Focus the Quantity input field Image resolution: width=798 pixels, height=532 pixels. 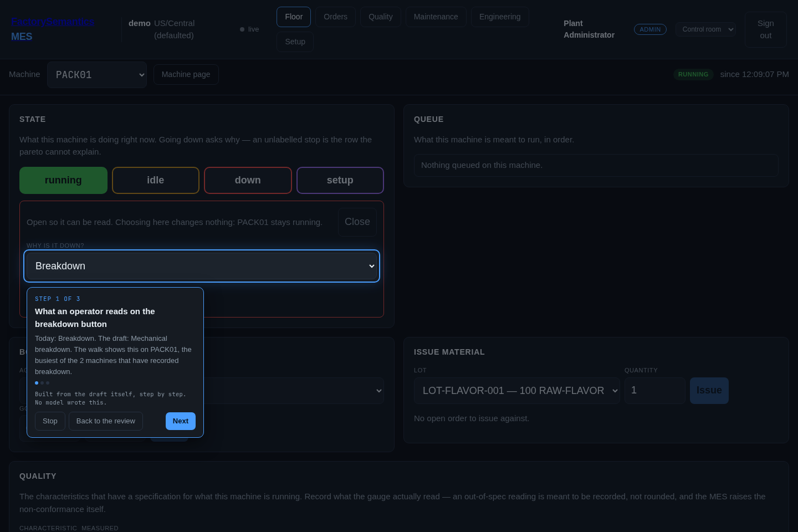point(655,391)
